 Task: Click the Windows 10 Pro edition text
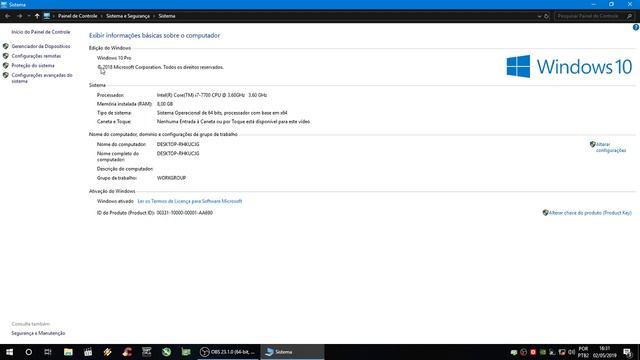click(114, 58)
